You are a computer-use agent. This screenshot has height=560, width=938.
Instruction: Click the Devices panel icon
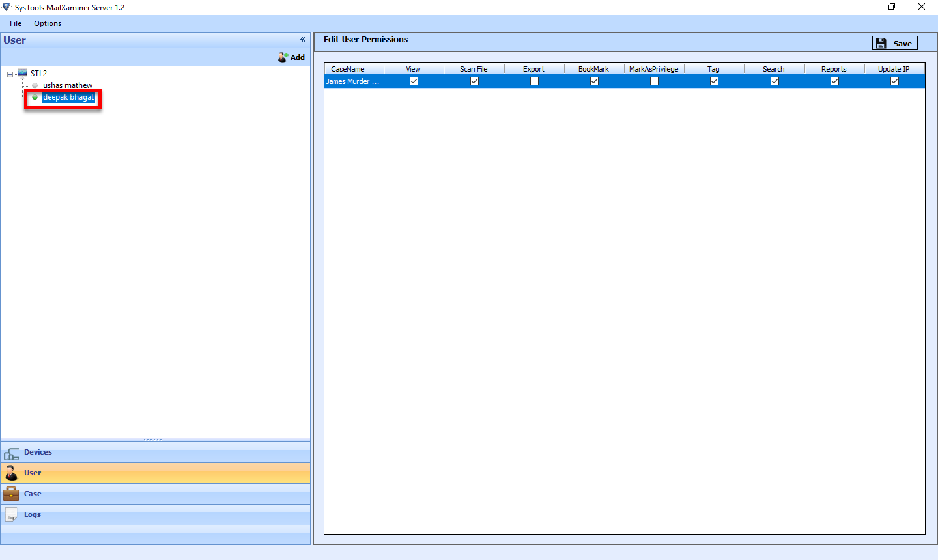click(x=12, y=454)
